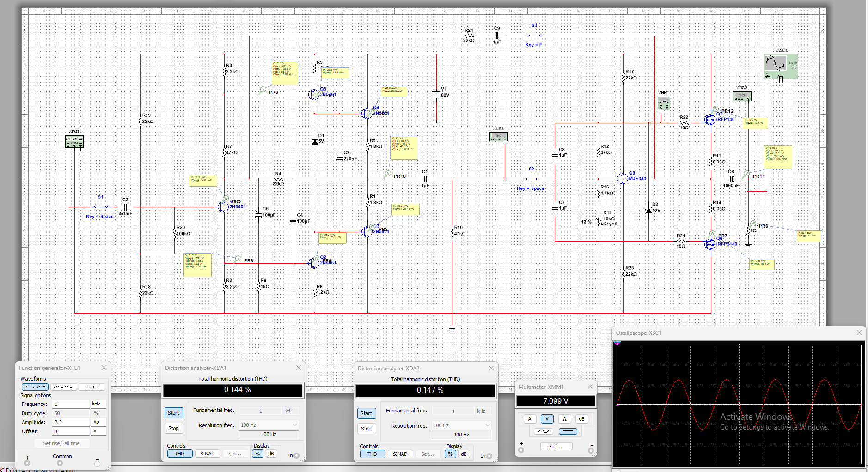Select transistor Q5 near probe PR6
Screen dimensions: 868x472
pyautogui.click(x=314, y=95)
